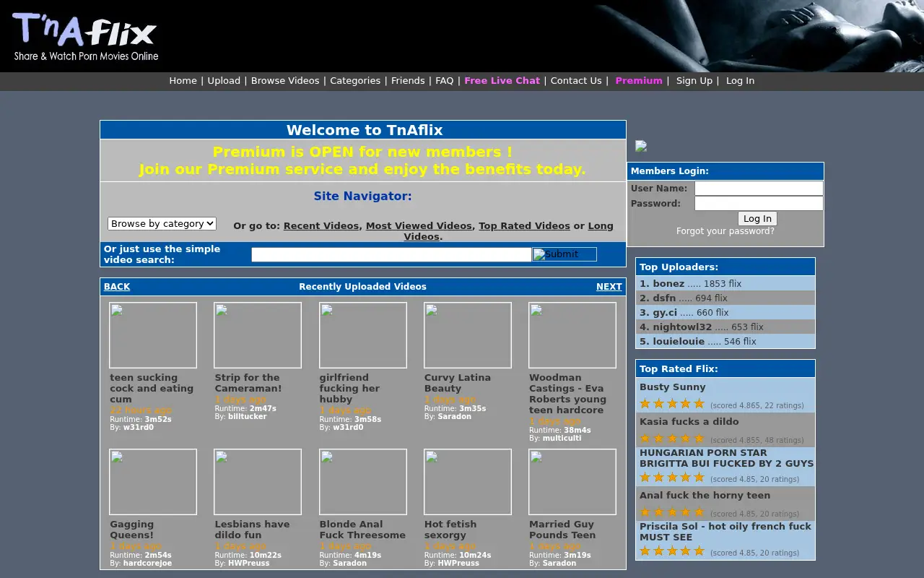Go to Recent Videos from Site Navigator
Screen dimensions: 924x578
(321, 226)
